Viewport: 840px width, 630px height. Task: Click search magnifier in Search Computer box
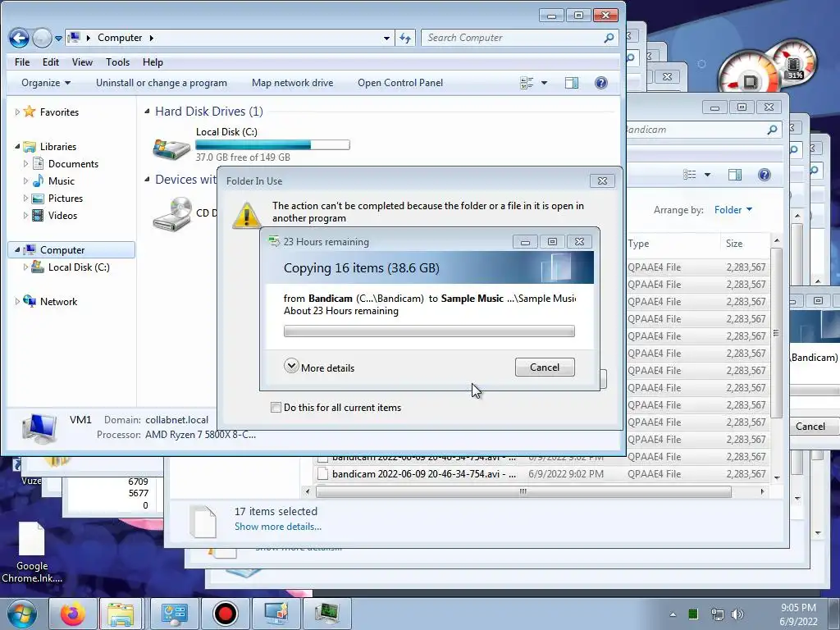point(609,38)
